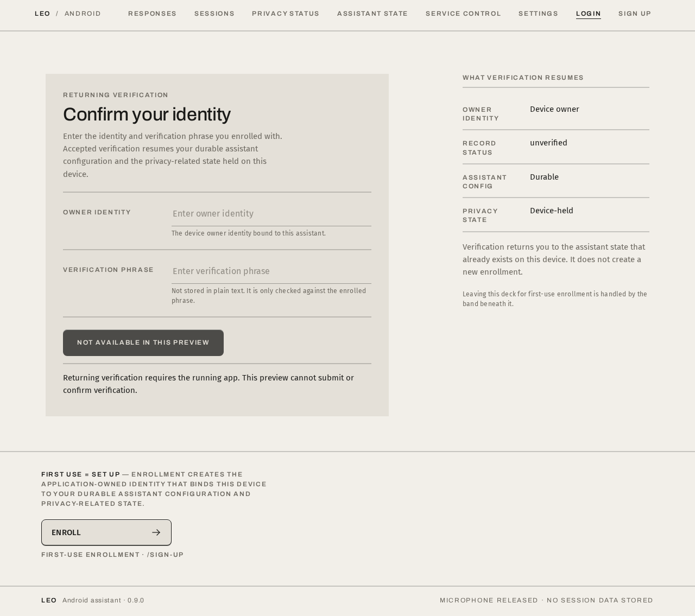Click the note starting 'Leaving this deck'
Image resolution: width=695 pixels, height=616 pixels.
[555, 299]
